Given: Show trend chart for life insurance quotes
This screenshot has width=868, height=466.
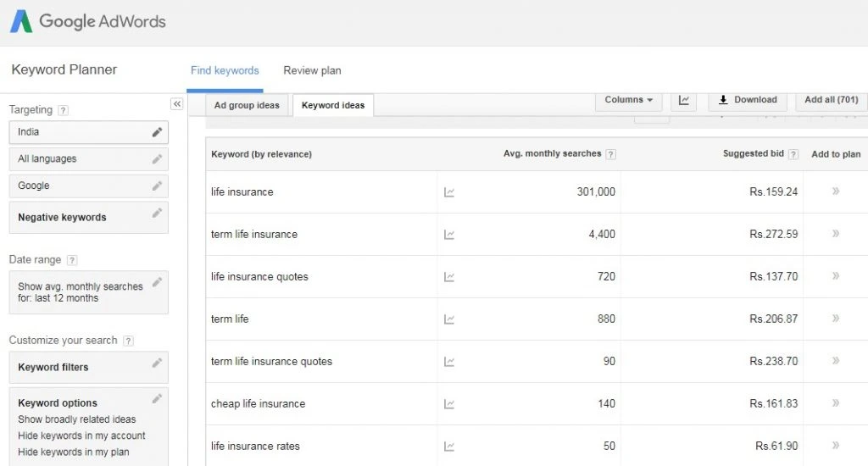Looking at the screenshot, I should (449, 277).
